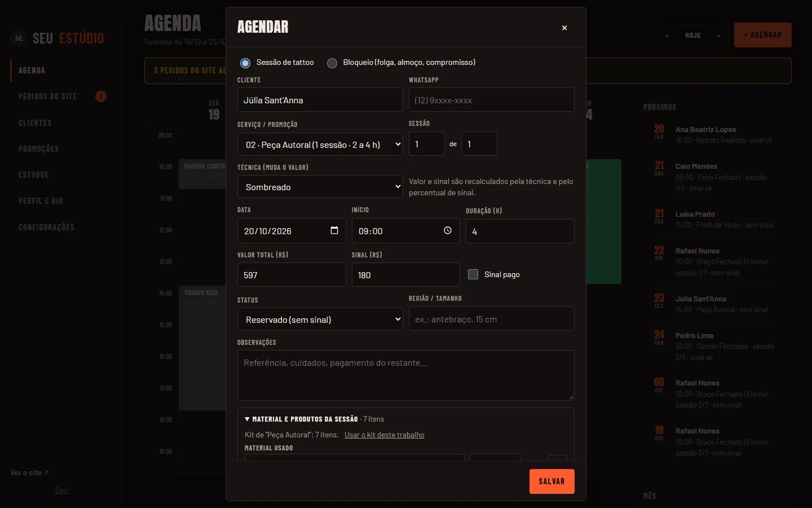Check the Sinal pago checkbox
This screenshot has height=508, width=812.
(x=473, y=274)
